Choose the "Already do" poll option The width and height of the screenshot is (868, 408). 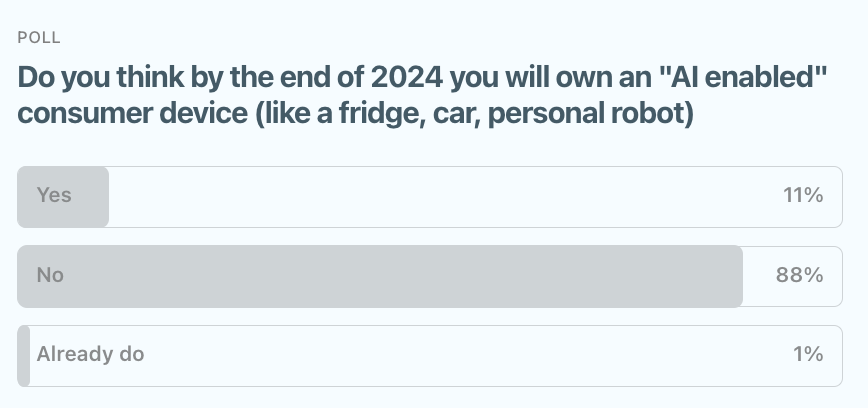(430, 355)
